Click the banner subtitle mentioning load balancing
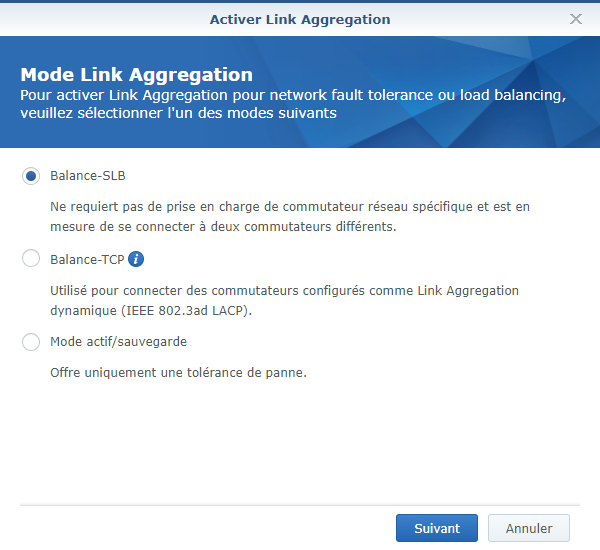This screenshot has height=550, width=600. point(293,104)
